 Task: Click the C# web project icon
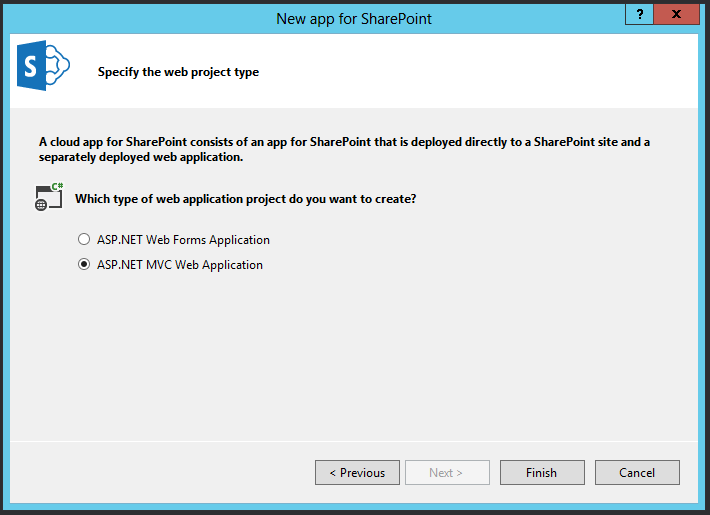click(49, 197)
